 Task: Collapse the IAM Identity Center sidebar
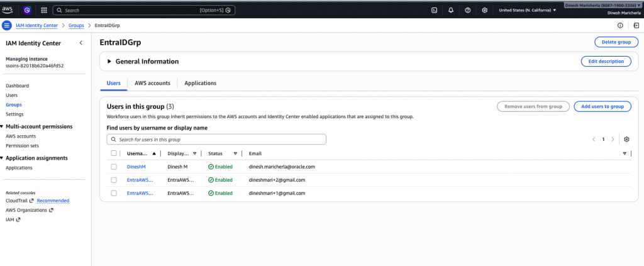pos(80,43)
